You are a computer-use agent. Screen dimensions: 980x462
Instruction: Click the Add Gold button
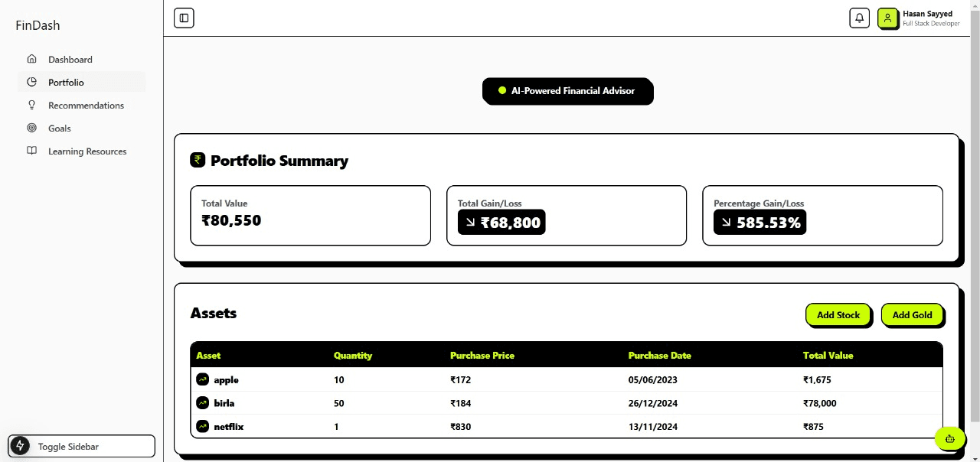[x=912, y=314]
